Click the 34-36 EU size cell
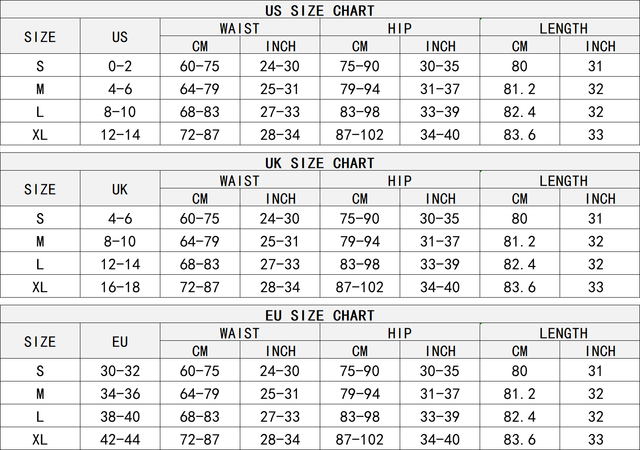 point(120,394)
